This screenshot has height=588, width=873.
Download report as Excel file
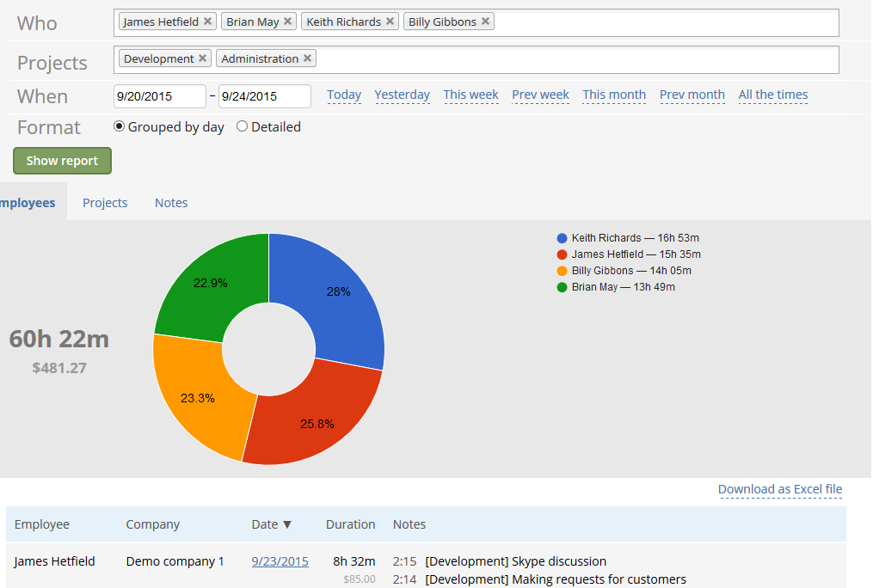[x=779, y=489]
